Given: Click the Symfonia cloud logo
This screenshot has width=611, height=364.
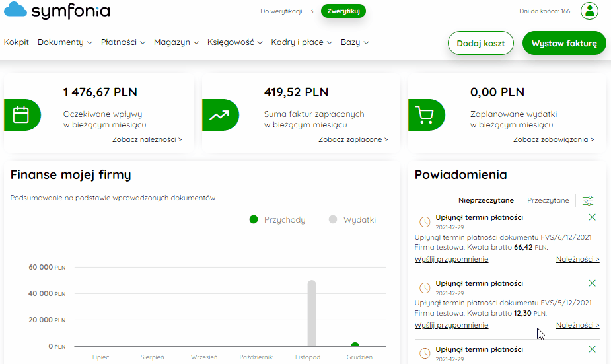Looking at the screenshot, I should (57, 11).
